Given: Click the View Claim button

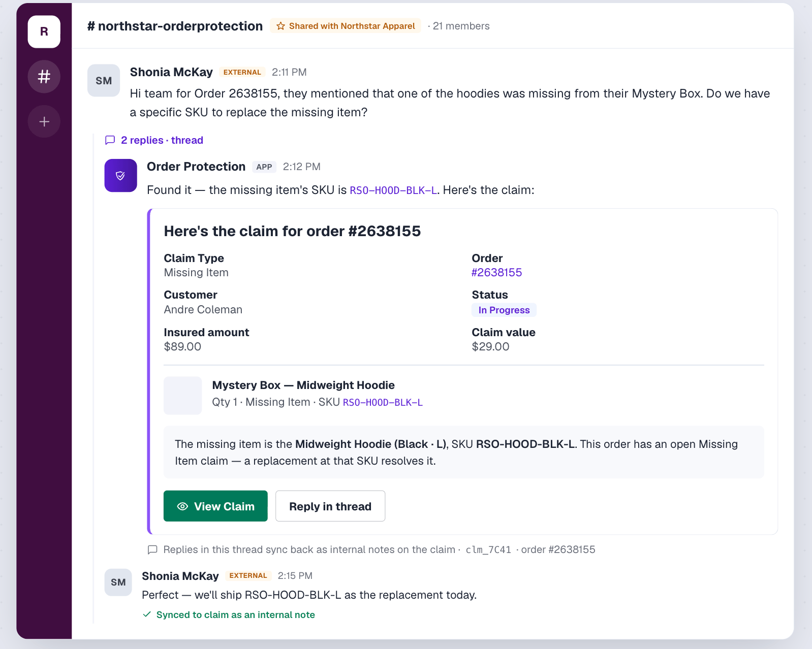Looking at the screenshot, I should pyautogui.click(x=215, y=506).
